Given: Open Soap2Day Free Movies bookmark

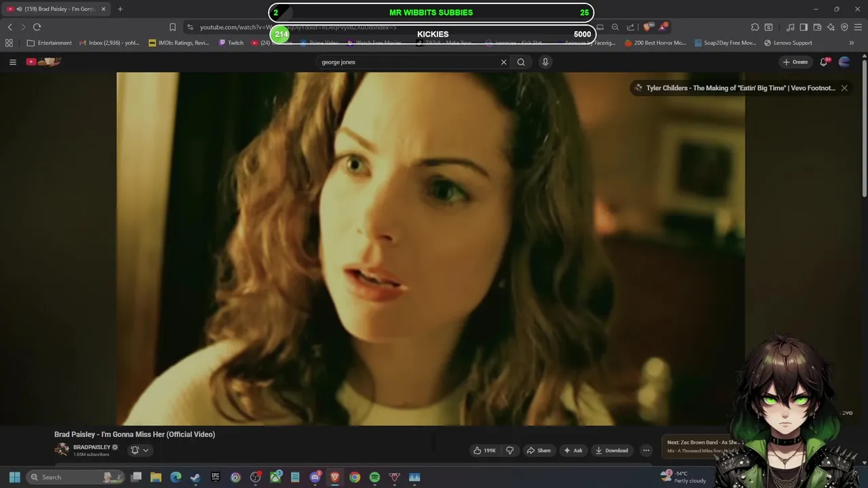Looking at the screenshot, I should 725,43.
